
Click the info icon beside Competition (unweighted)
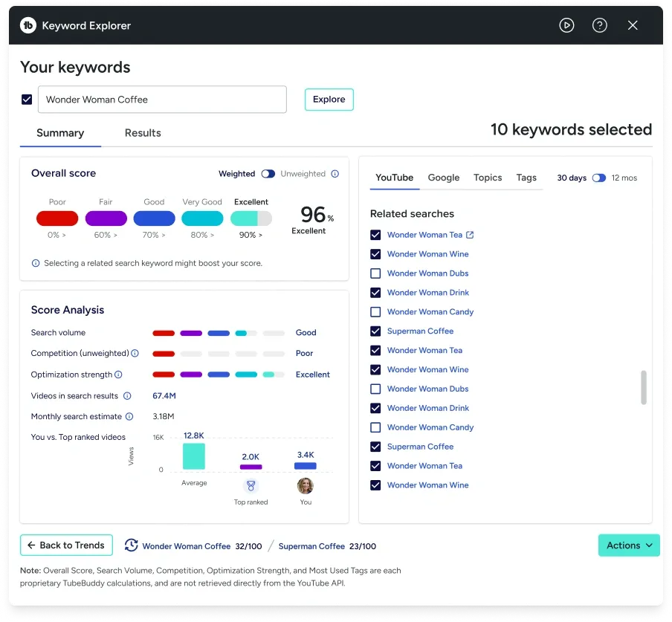tap(134, 354)
